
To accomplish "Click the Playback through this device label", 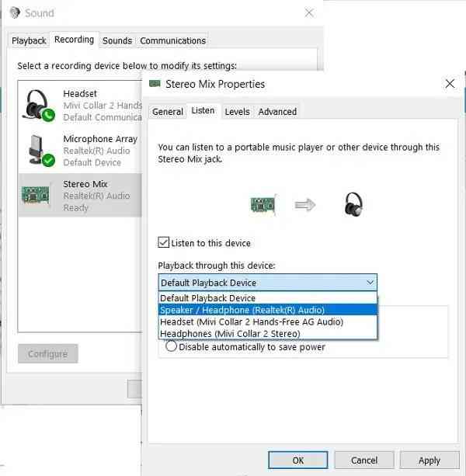I will click(x=217, y=266).
